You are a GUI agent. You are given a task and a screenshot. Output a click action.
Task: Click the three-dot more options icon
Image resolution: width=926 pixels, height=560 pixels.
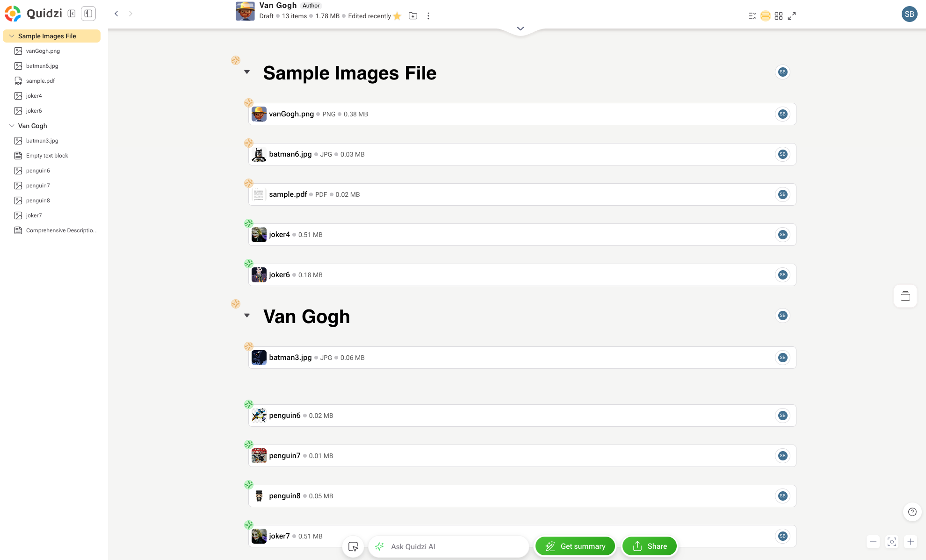click(428, 16)
